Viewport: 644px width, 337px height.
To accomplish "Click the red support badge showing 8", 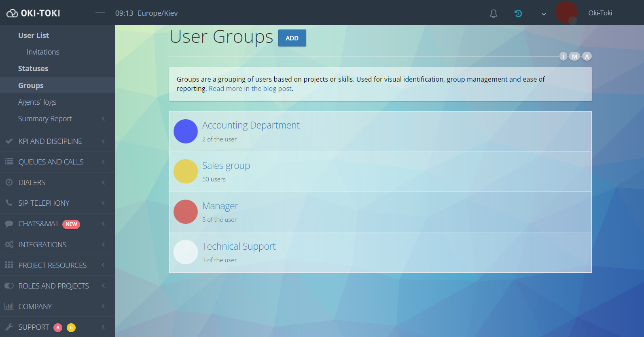I will (x=58, y=327).
